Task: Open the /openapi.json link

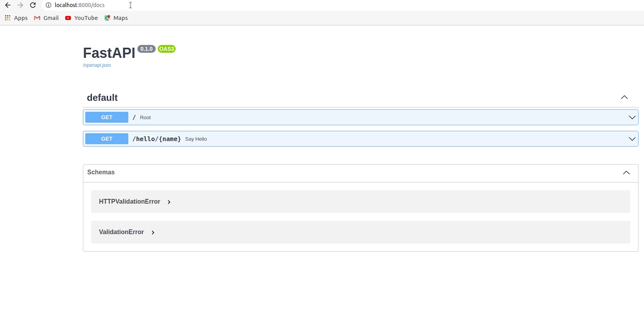Action: tap(97, 65)
